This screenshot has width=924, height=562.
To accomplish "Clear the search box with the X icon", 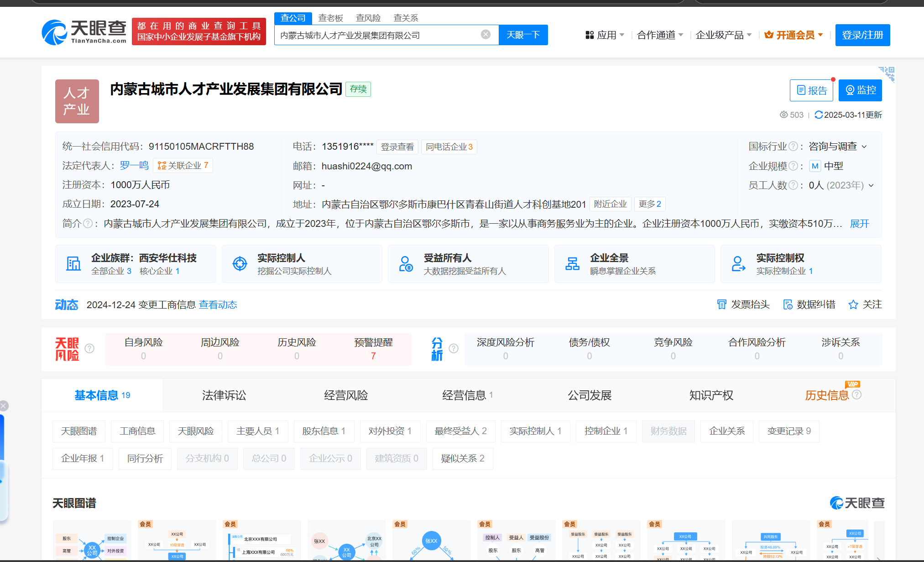I will [x=486, y=35].
